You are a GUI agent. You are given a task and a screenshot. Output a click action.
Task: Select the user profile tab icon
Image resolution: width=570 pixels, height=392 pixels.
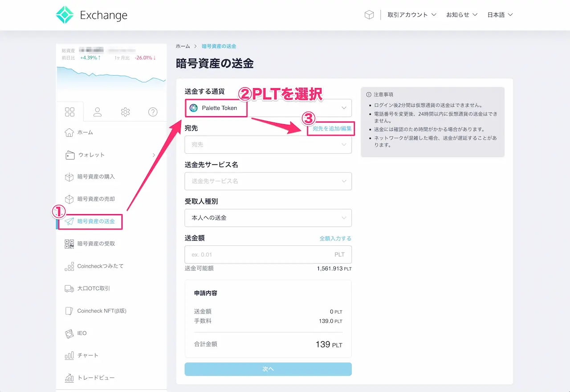pyautogui.click(x=98, y=112)
